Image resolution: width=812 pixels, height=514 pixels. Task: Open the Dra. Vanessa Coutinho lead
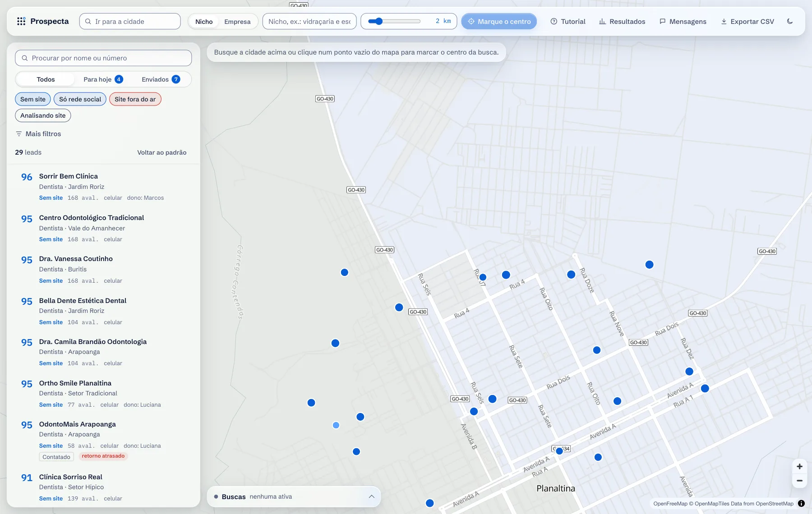103,270
